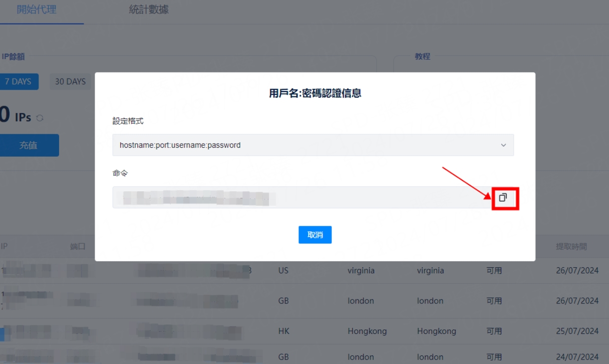Viewport: 609px width, 364px height.
Task: Copy the command with the copy icon
Action: tap(503, 198)
